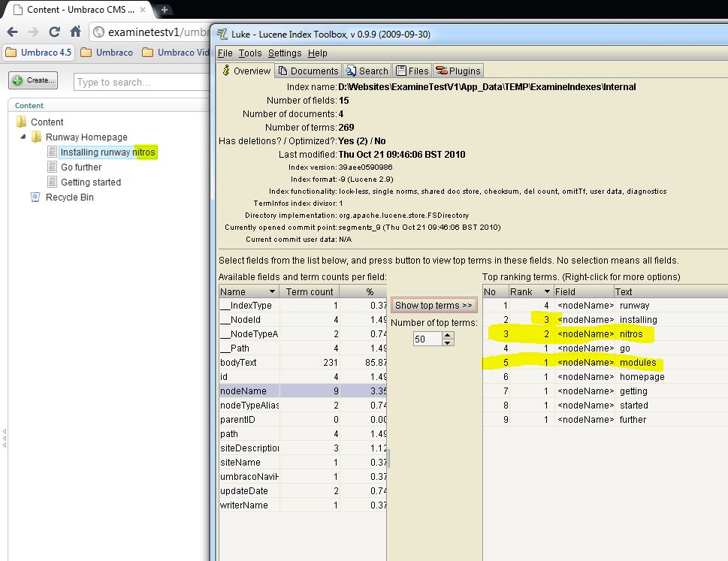
Task: Select the siteName field row
Action: 303,462
